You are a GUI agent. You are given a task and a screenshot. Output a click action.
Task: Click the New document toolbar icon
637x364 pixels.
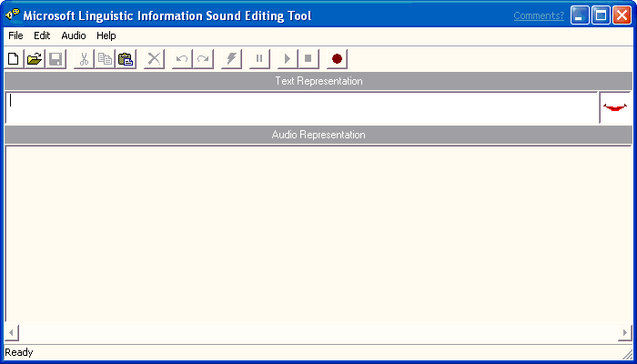click(14, 59)
